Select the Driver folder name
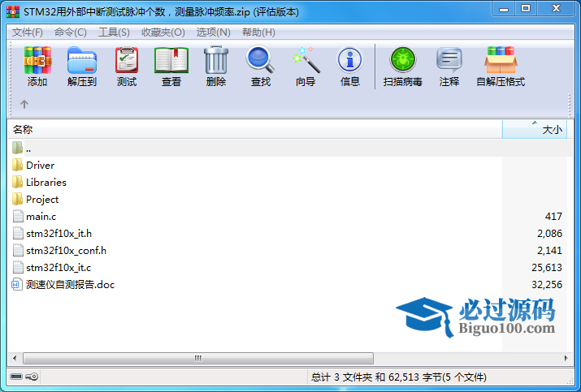The width and height of the screenshot is (581, 392). 41,165
